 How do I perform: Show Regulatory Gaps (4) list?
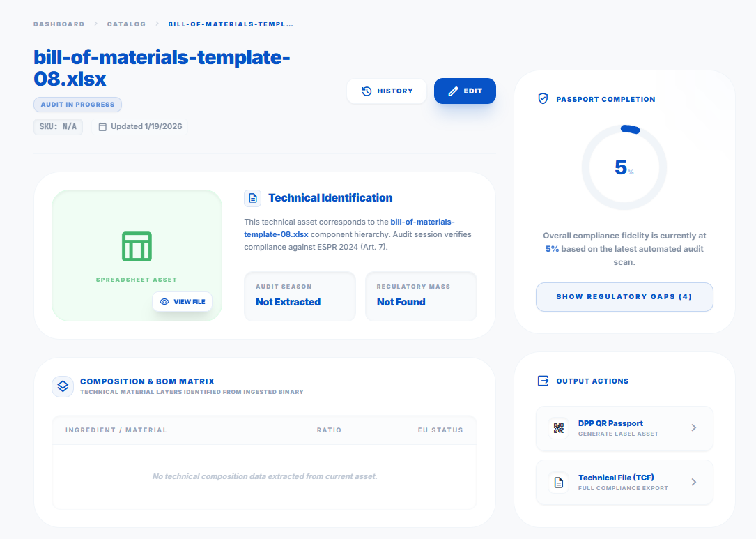click(624, 297)
